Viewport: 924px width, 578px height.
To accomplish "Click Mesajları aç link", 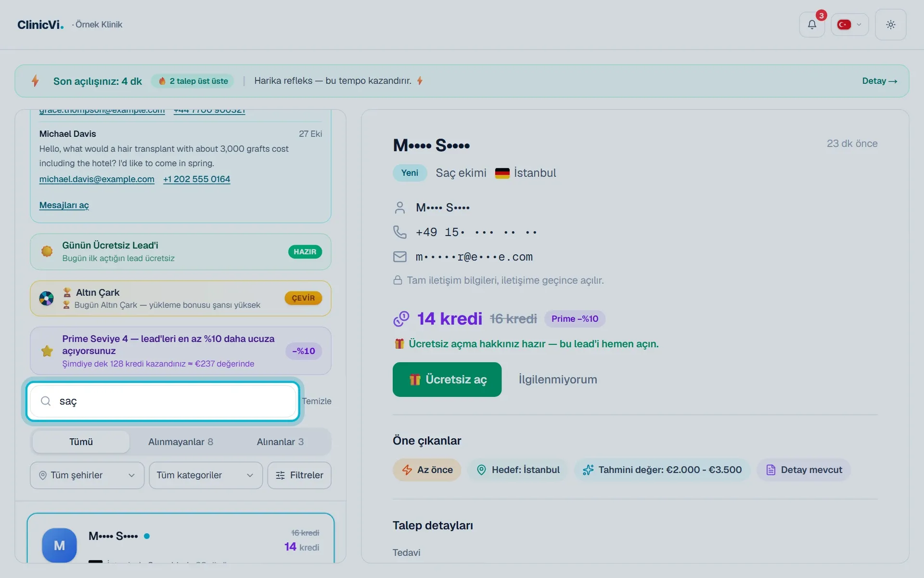I will click(x=64, y=205).
